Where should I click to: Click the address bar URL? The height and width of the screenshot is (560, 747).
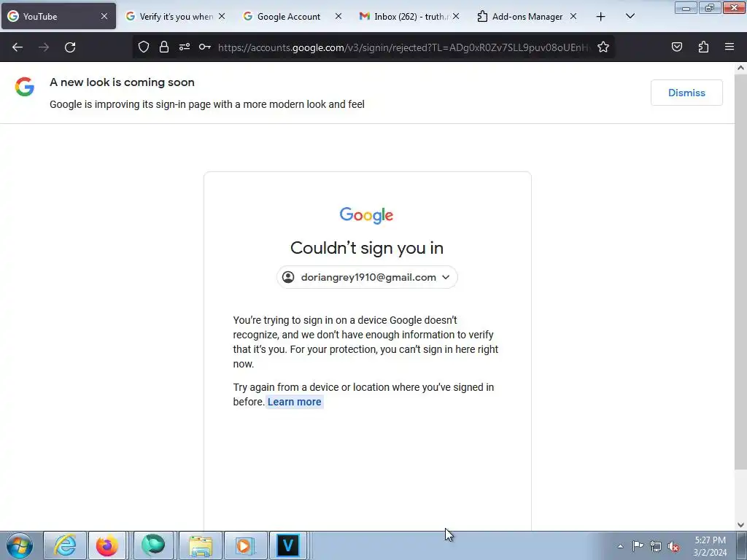[403, 47]
